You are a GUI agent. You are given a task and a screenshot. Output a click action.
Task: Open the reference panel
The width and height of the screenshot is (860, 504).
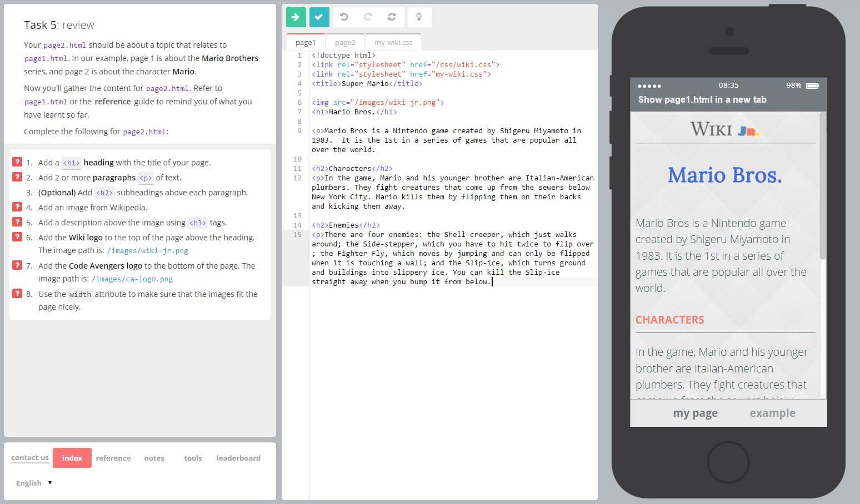click(113, 458)
